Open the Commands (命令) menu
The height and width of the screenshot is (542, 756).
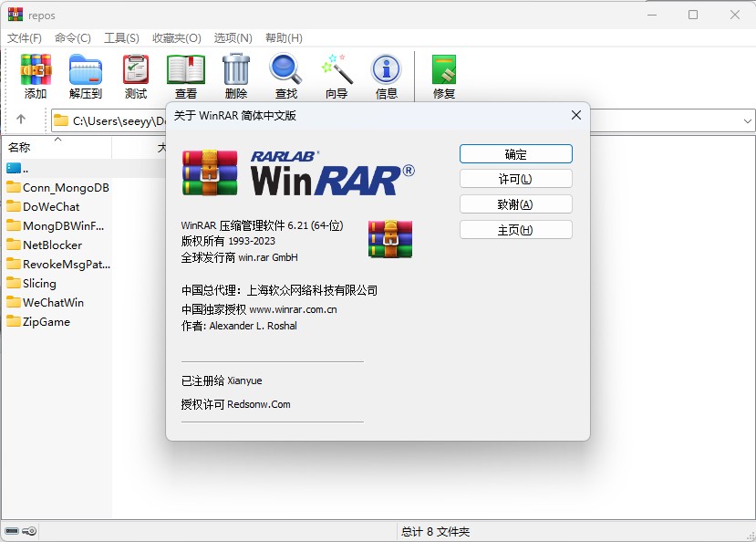pos(72,37)
